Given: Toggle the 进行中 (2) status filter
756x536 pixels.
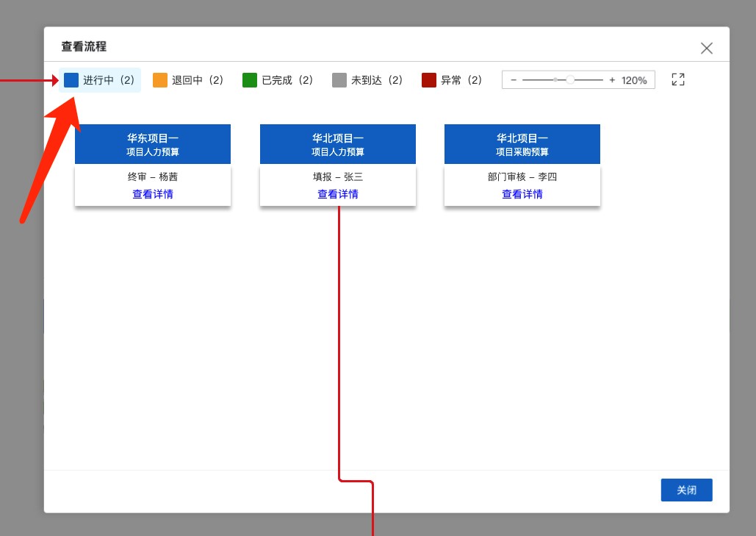Looking at the screenshot, I should pyautogui.click(x=100, y=80).
